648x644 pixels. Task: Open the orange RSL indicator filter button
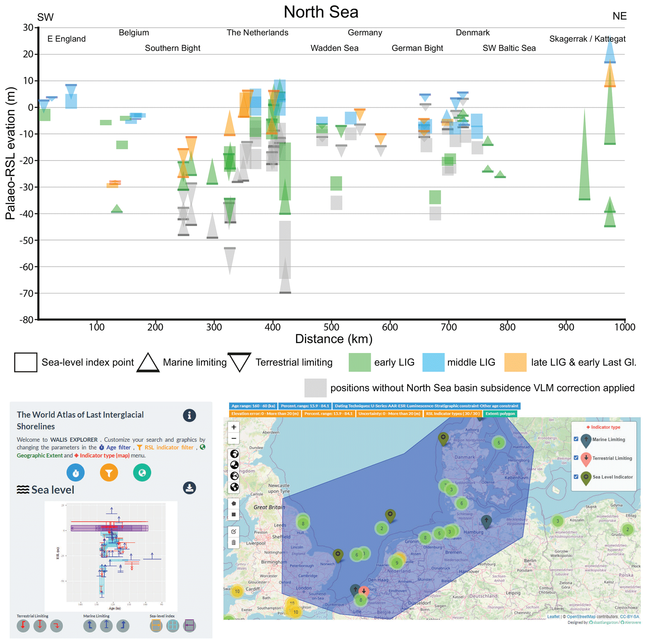click(109, 472)
